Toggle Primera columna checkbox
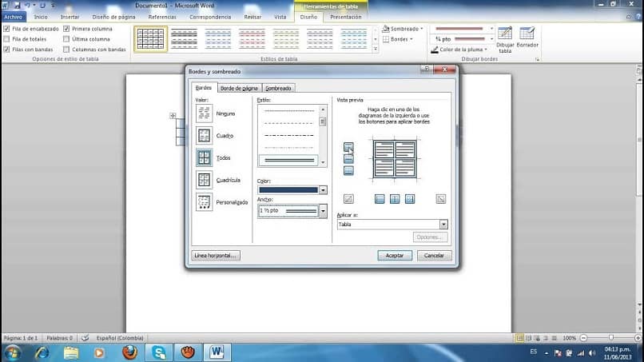 [x=66, y=29]
